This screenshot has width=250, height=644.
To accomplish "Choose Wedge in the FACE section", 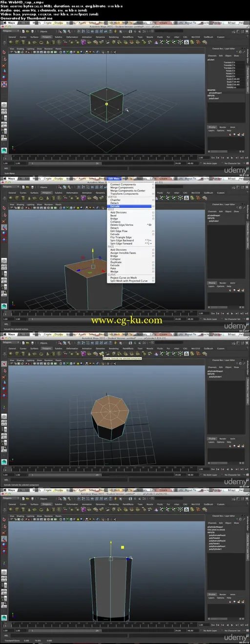I will pos(114,272).
